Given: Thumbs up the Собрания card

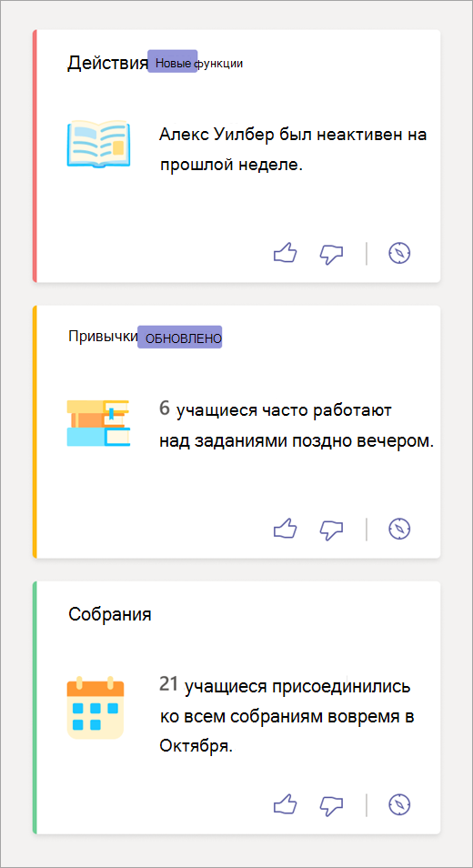Looking at the screenshot, I should tap(286, 804).
